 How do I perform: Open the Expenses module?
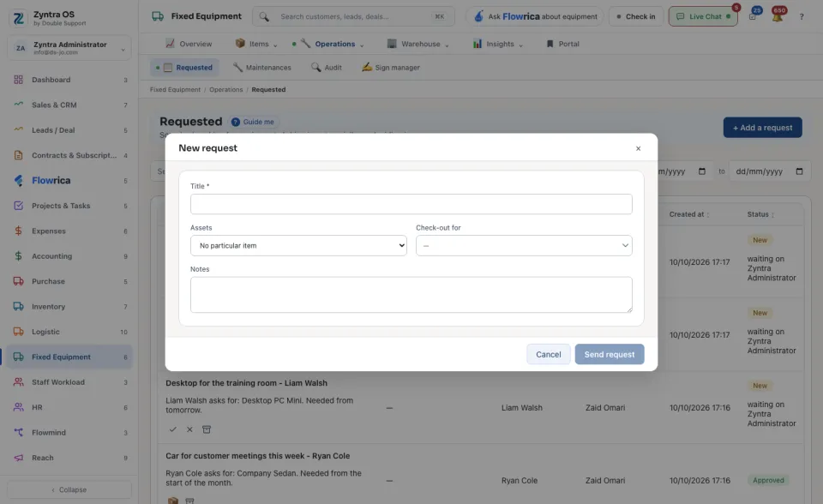(69, 231)
